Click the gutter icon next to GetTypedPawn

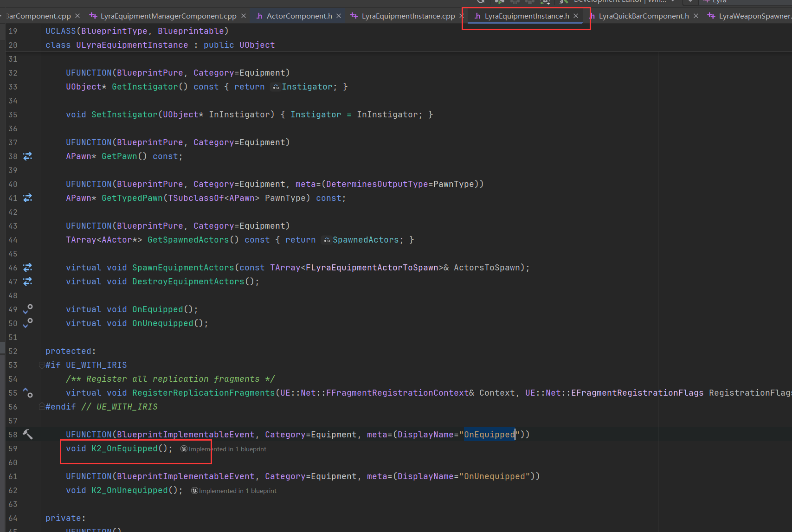click(x=28, y=198)
